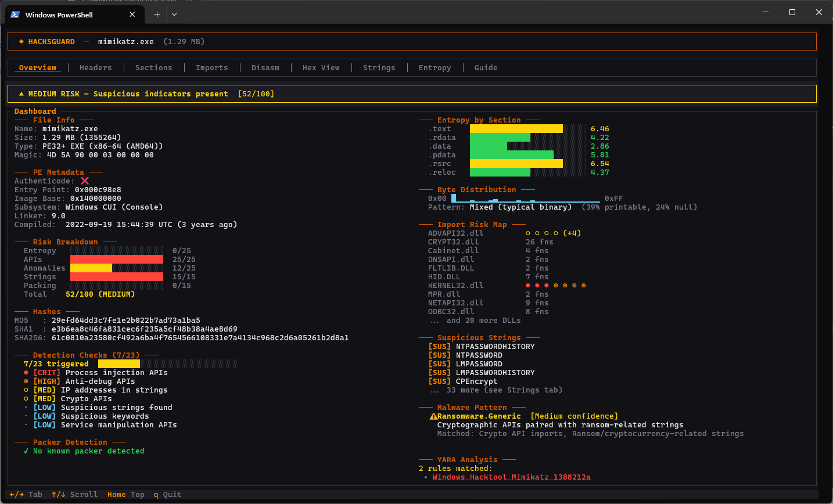The image size is (833, 504).
Task: Open the Disasm tab
Action: [x=265, y=68]
